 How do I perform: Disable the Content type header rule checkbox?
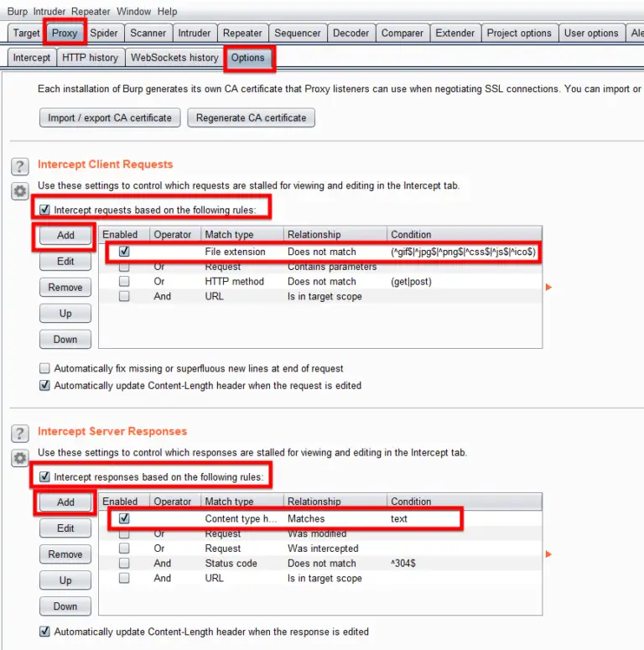(124, 518)
